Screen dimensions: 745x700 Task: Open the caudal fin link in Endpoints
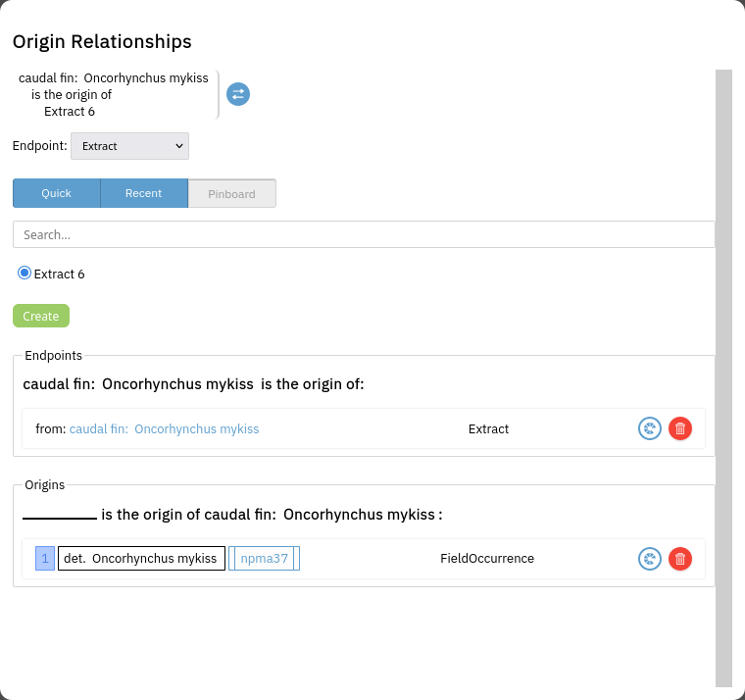pos(164,428)
